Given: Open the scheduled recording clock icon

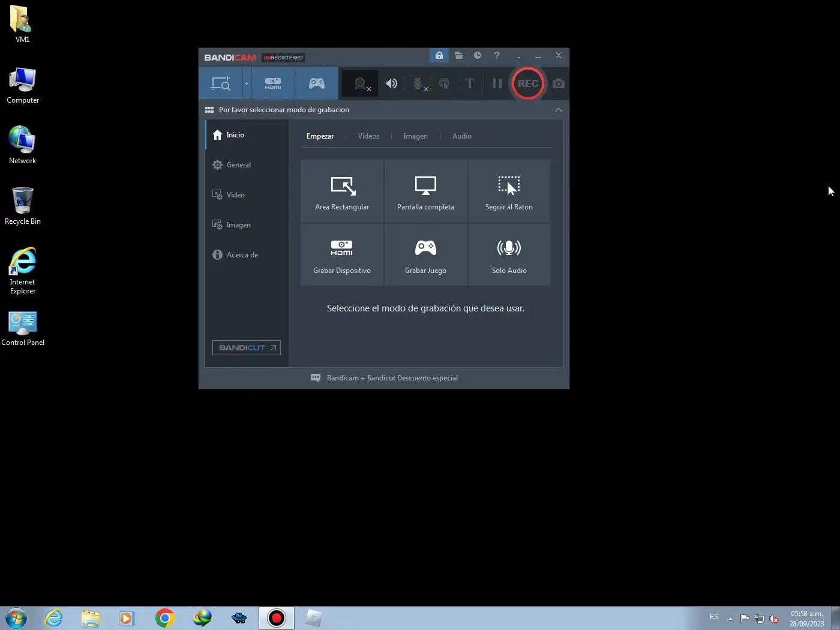Looking at the screenshot, I should pyautogui.click(x=478, y=55).
